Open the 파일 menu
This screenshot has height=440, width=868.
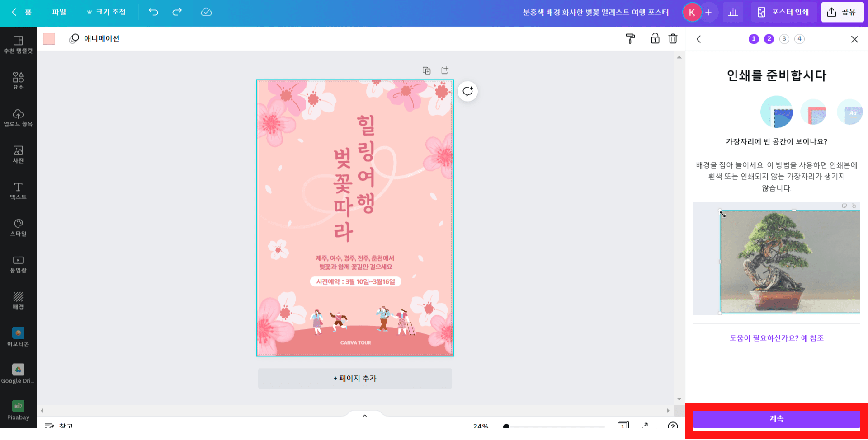(x=59, y=12)
